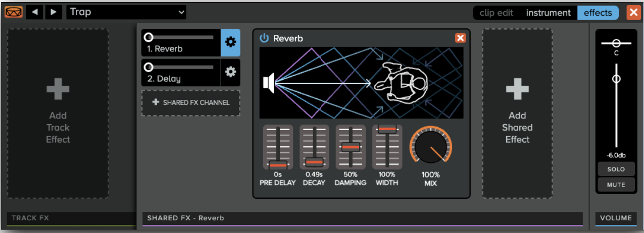The width and height of the screenshot is (644, 233).
Task: Click the track volume fader handle
Action: (x=616, y=79)
